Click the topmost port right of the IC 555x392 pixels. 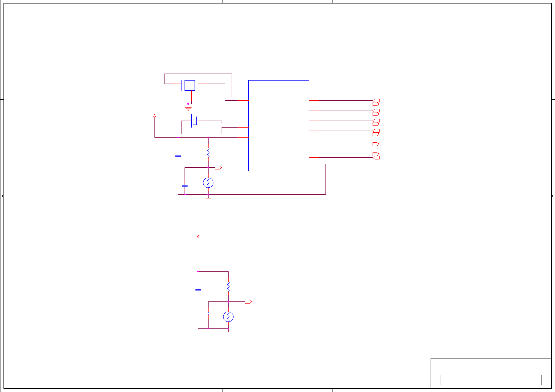376,101
